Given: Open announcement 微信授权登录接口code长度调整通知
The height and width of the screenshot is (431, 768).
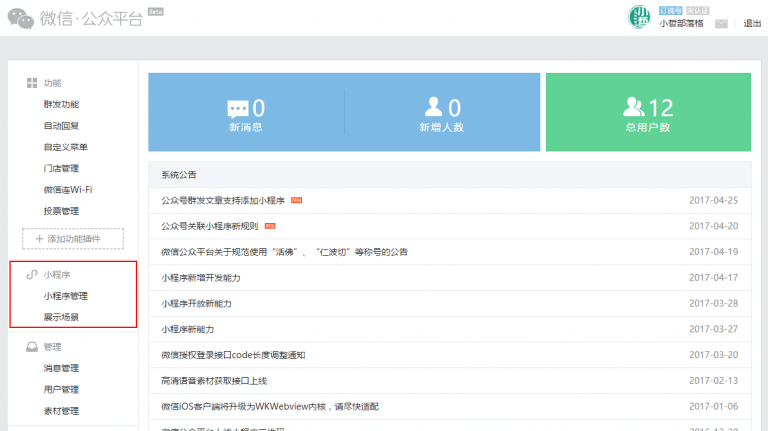Looking at the screenshot, I should [233, 355].
